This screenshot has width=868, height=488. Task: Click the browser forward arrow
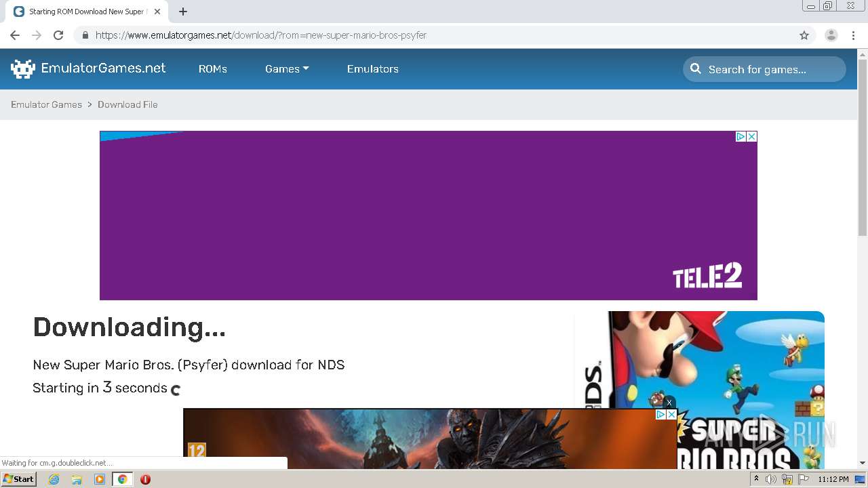pos(37,35)
